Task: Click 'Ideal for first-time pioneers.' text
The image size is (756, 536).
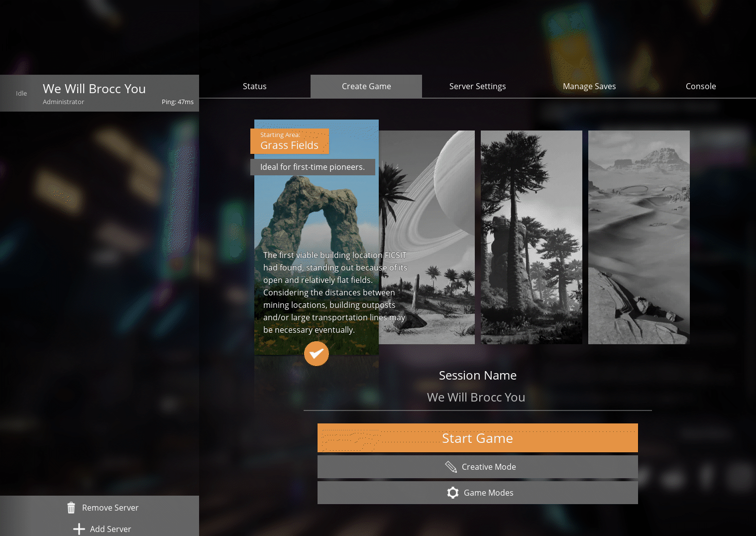Action: coord(313,167)
